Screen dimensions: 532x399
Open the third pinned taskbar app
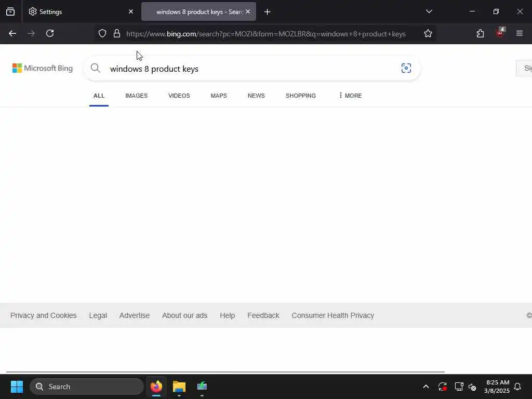[x=202, y=387]
